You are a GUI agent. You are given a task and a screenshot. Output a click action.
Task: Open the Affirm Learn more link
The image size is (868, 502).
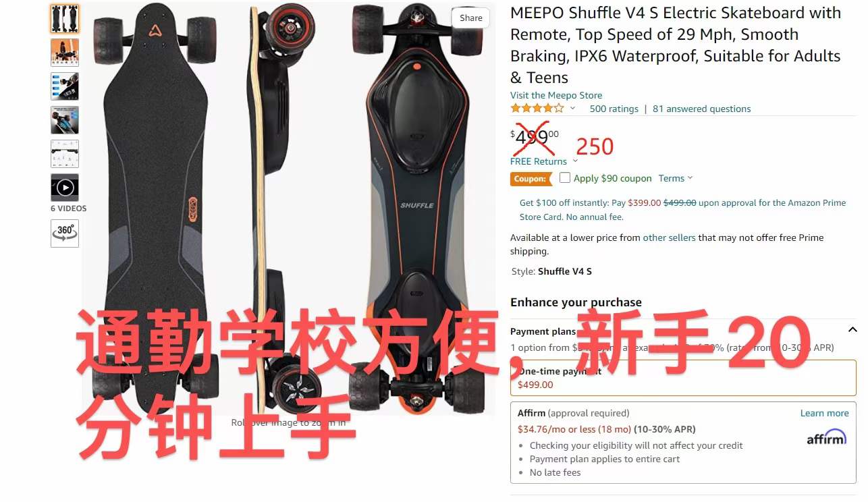pos(825,413)
